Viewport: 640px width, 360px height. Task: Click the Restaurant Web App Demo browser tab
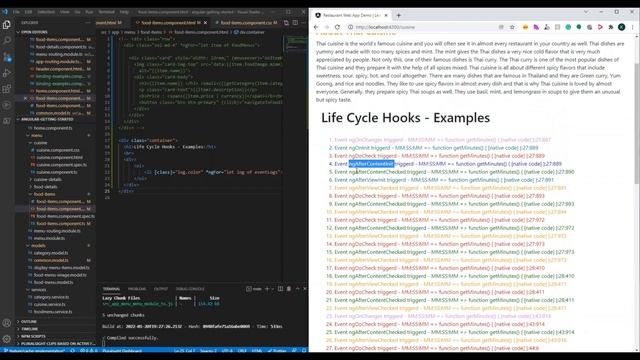[x=351, y=15]
